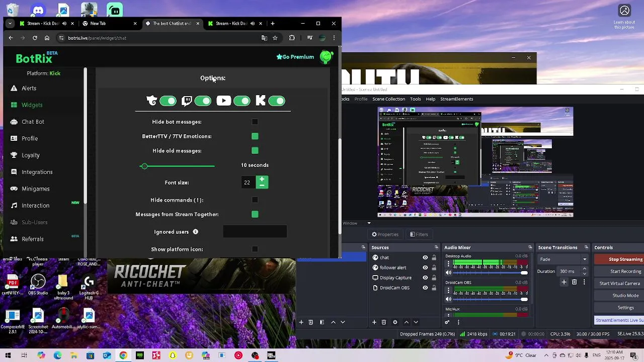Remove selected source with trash icon

[384, 322]
